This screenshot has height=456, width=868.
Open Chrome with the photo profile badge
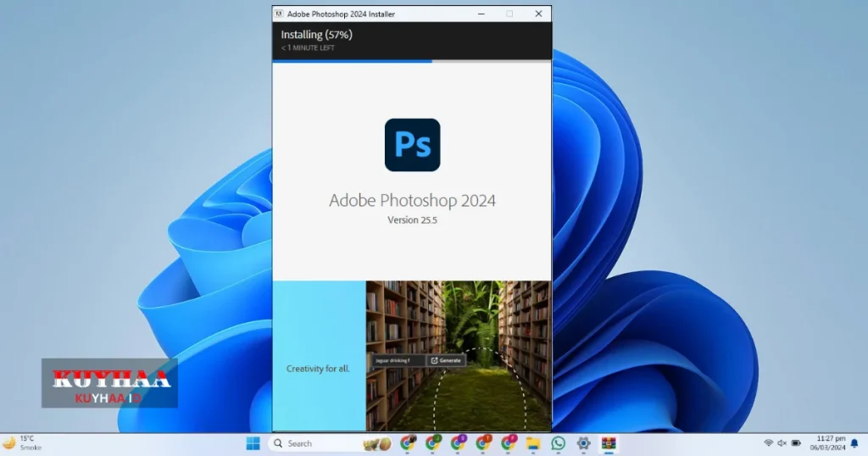pyautogui.click(x=408, y=442)
